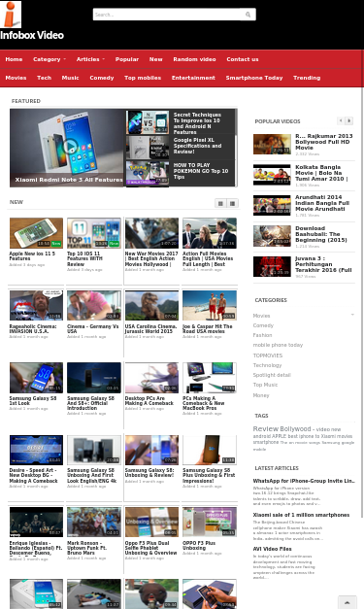Image resolution: width=364 pixels, height=609 pixels.
Task: Select Technology in the Categories sidebar
Action: (267, 365)
